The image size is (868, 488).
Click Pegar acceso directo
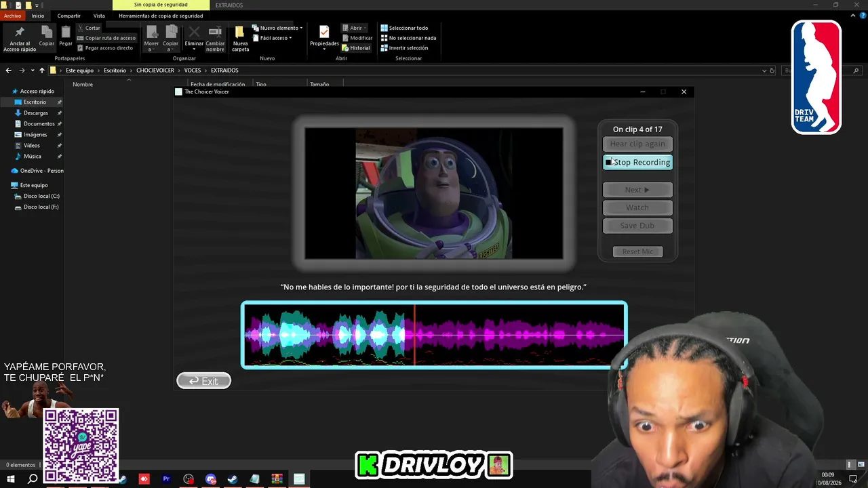click(x=105, y=48)
